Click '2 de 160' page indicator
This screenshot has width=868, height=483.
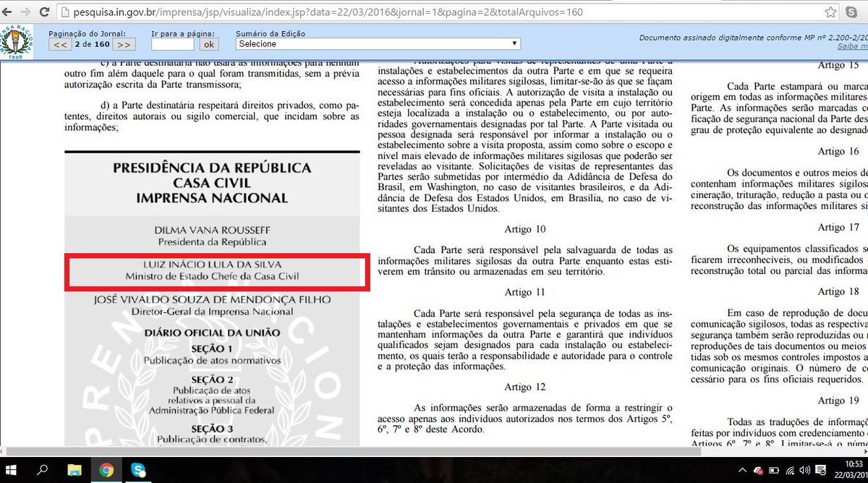tap(92, 44)
